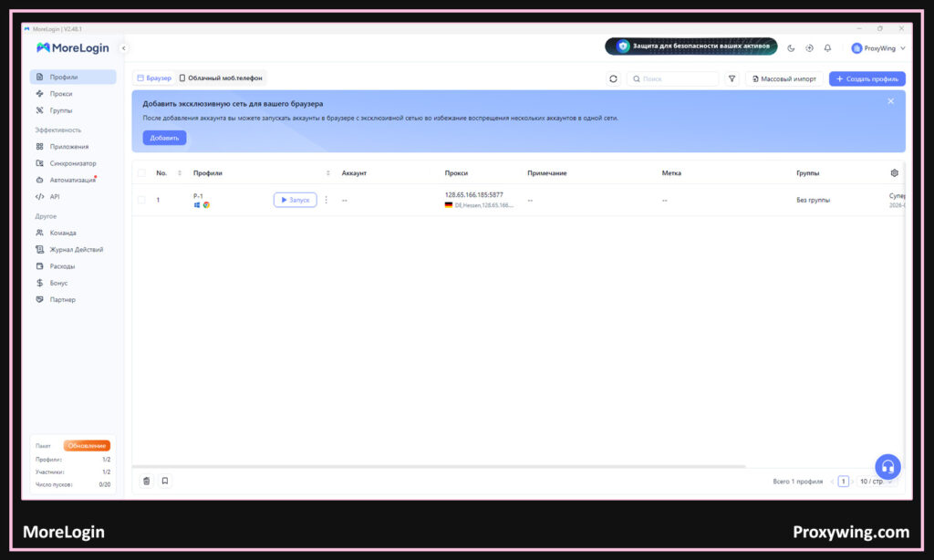Image resolution: width=934 pixels, height=560 pixels.
Task: Open the filter funnel icon
Action: 732,79
